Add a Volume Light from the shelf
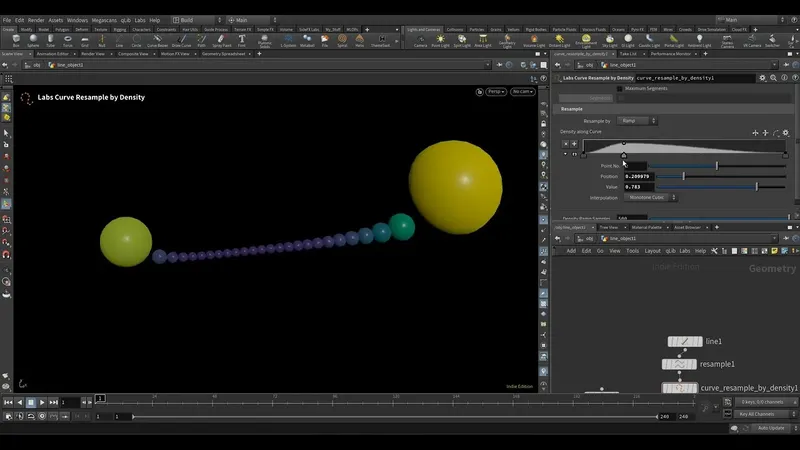 point(534,41)
